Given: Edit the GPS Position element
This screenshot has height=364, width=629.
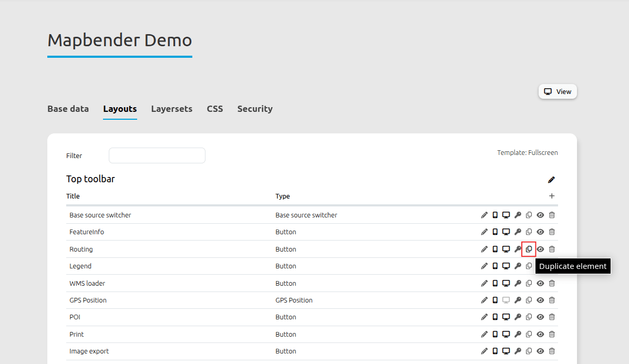Looking at the screenshot, I should tap(484, 300).
